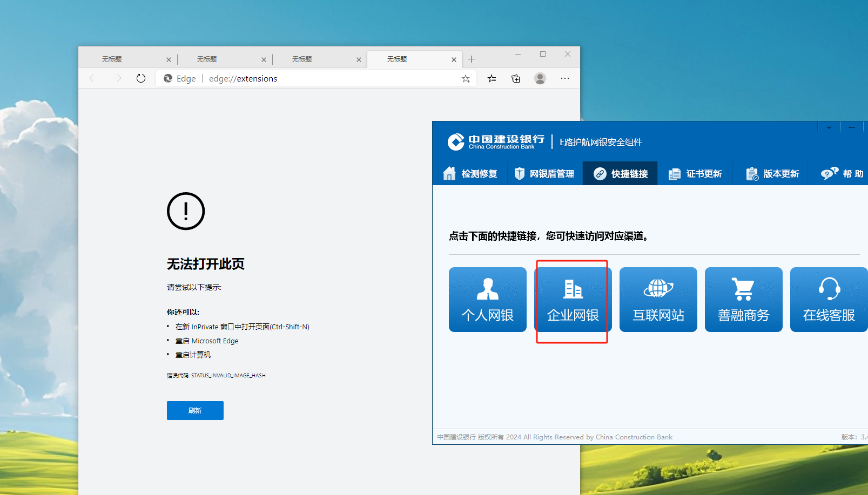Click the 无法打开此页 heading
This screenshot has width=868, height=495.
tap(206, 264)
